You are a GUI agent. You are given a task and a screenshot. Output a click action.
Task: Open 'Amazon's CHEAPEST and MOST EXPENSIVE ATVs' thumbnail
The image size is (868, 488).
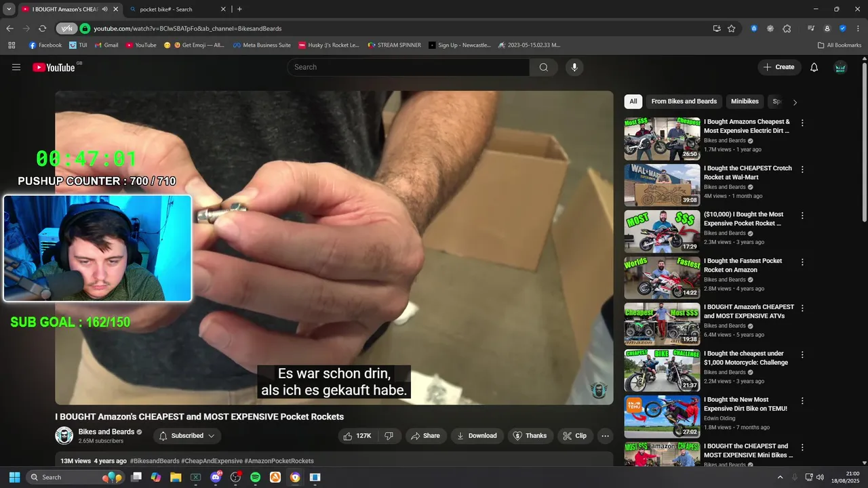[662, 324]
